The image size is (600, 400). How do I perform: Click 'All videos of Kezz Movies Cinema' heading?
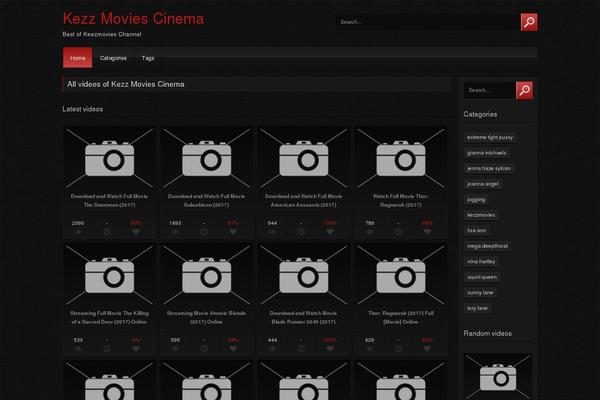(x=126, y=84)
